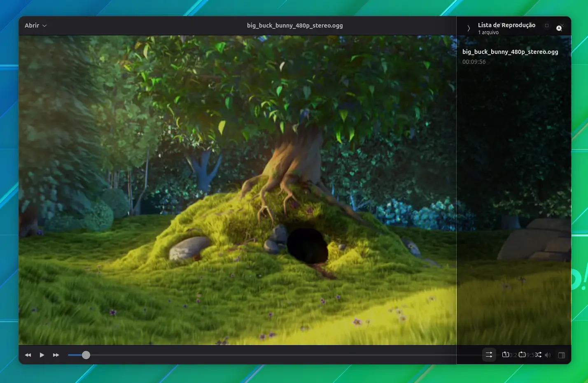Toggle consecutive playback (double arrows icon)
588x383 pixels.
click(489, 355)
